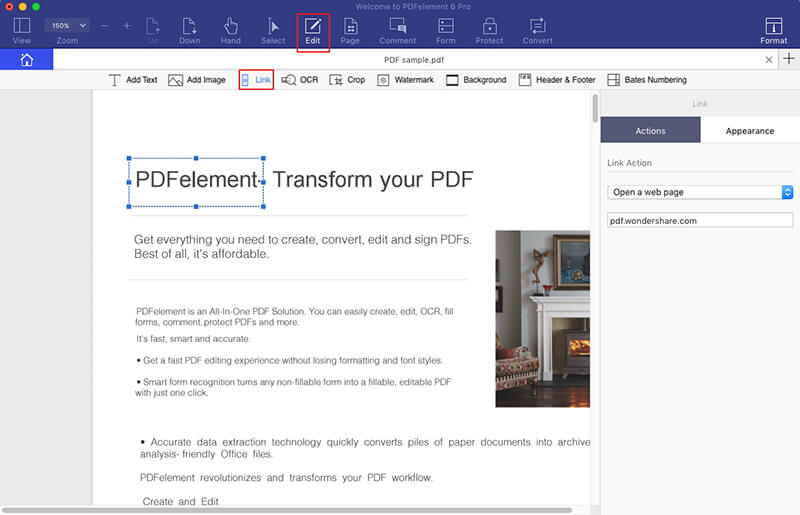The width and height of the screenshot is (800, 515).
Task: Open the Background tool
Action: click(x=476, y=80)
